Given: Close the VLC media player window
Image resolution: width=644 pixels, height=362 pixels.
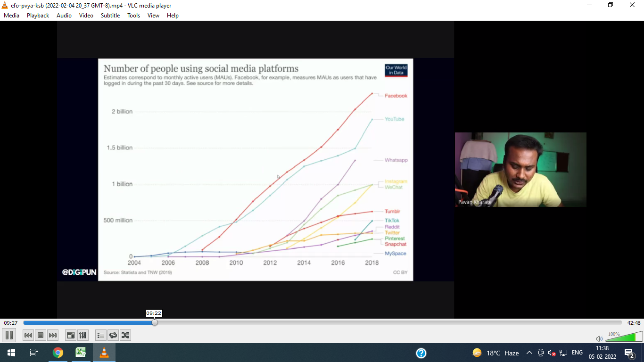Looking at the screenshot, I should tap(632, 5).
